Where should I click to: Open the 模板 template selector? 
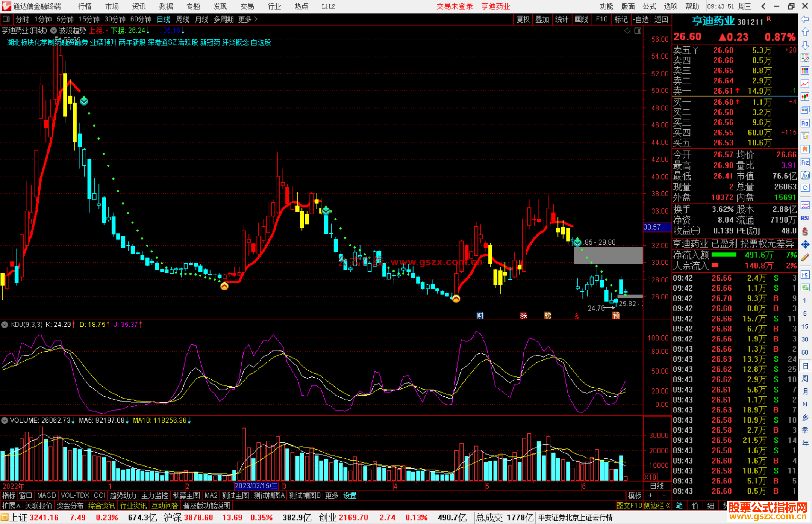pos(635,495)
